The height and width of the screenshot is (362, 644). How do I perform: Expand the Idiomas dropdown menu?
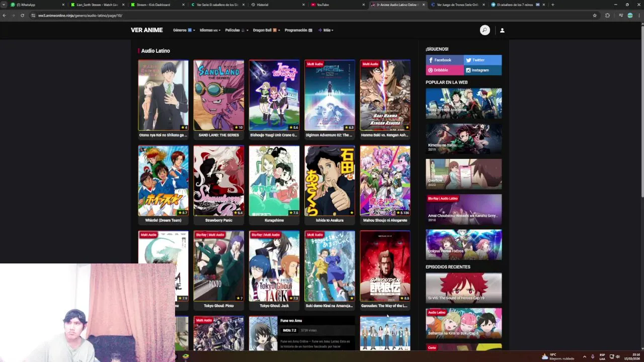tap(210, 30)
